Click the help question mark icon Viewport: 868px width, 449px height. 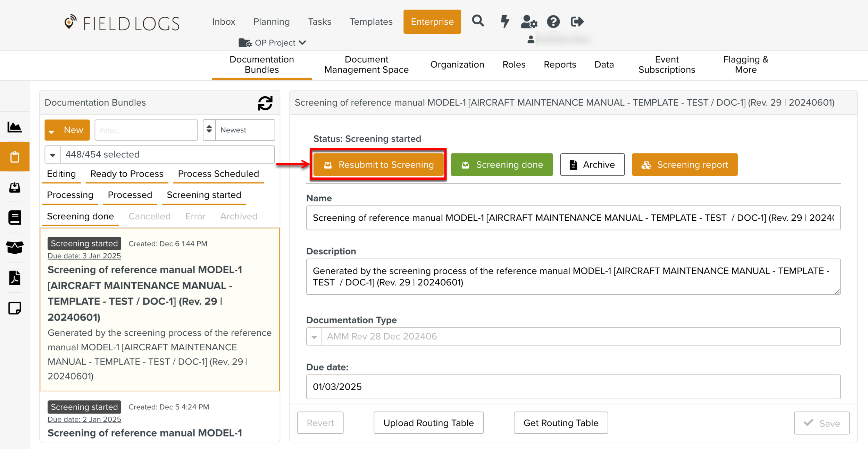(x=553, y=22)
